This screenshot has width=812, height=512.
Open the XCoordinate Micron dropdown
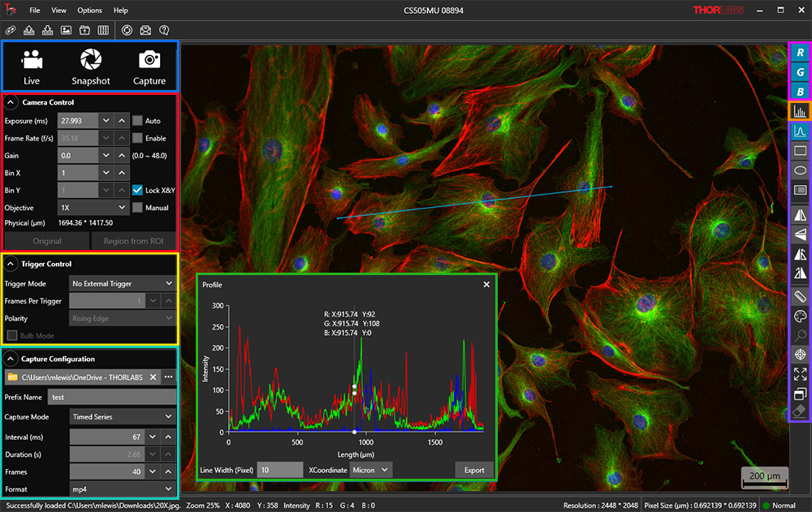pyautogui.click(x=371, y=470)
